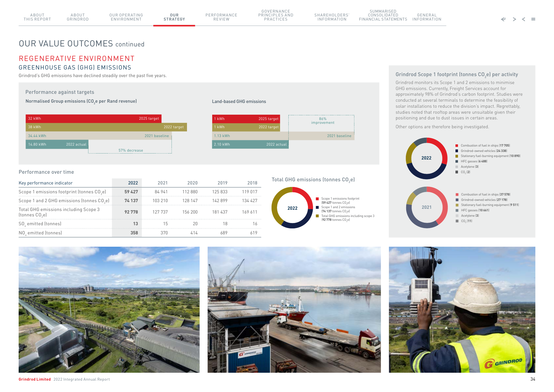Image resolution: width=554 pixels, height=392 pixels.
Task: Open the General Information tab
Action: [427, 17]
